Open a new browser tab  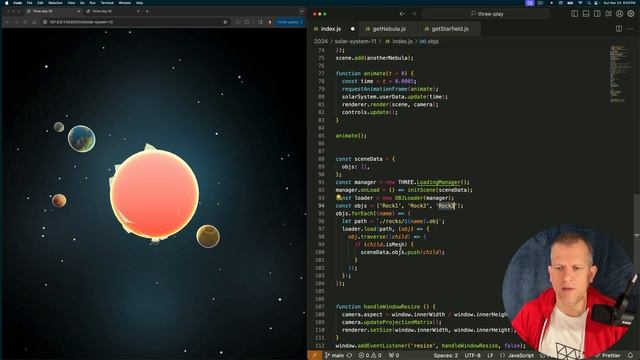tap(147, 11)
